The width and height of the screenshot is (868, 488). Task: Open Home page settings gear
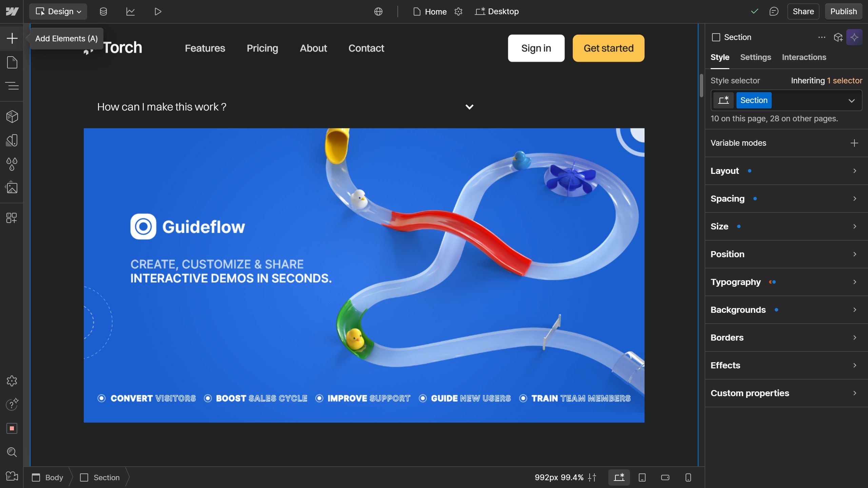click(x=458, y=12)
